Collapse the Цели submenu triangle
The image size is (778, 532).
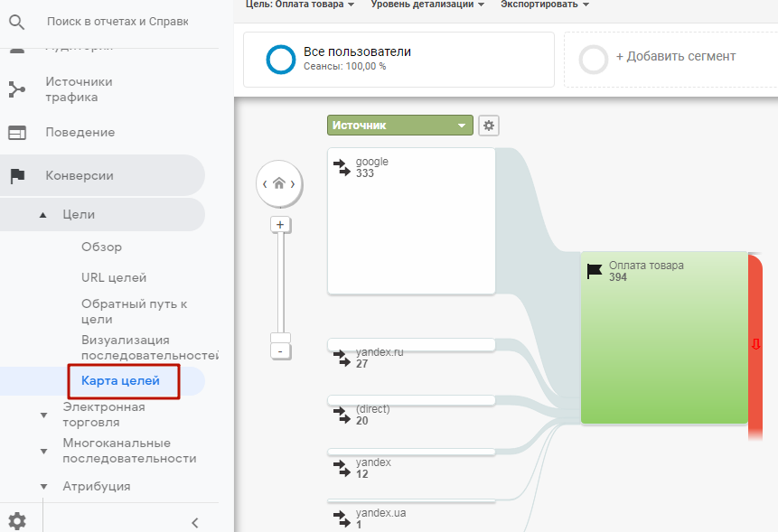[43, 215]
